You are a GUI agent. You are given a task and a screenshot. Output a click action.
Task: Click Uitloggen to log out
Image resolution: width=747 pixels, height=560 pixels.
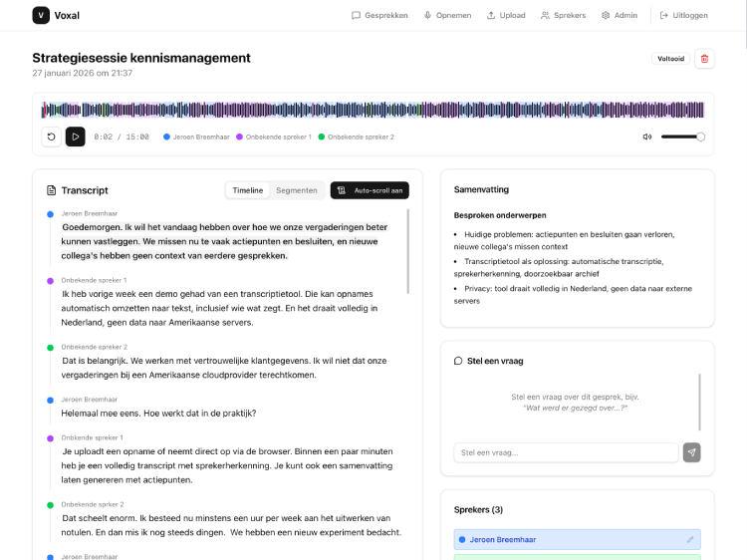pyautogui.click(x=684, y=15)
